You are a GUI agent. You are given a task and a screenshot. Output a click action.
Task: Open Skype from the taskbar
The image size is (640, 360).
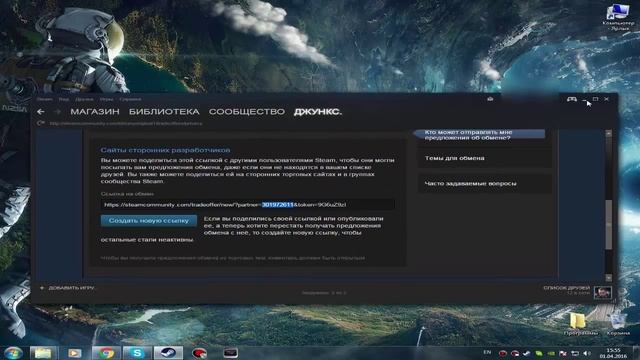coord(137,353)
